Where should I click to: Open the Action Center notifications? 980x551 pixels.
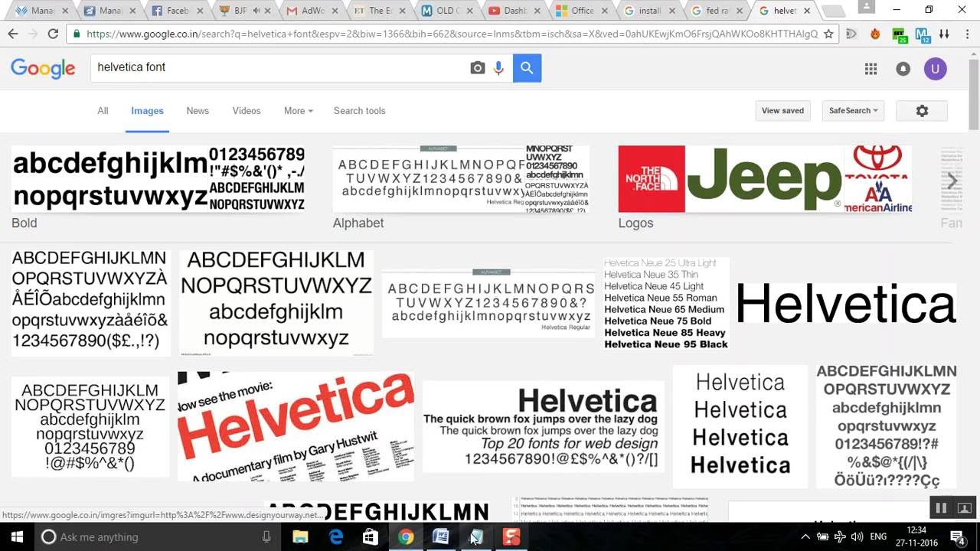pos(957,536)
